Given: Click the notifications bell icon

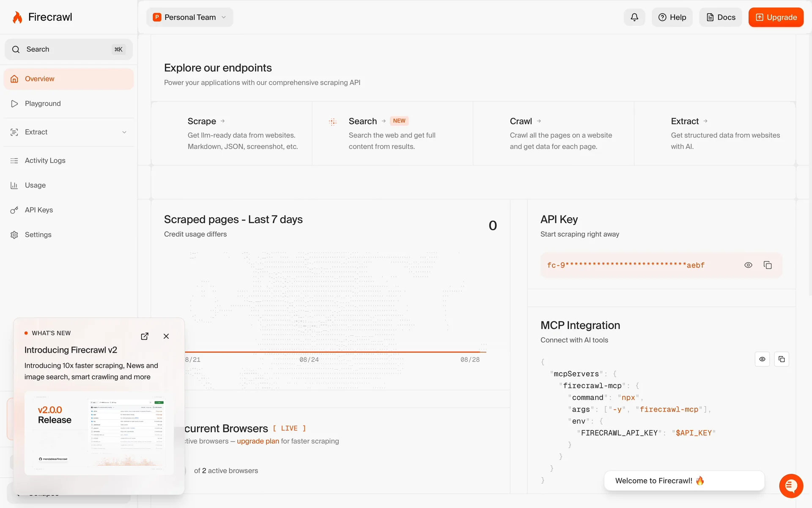Looking at the screenshot, I should pyautogui.click(x=634, y=17).
